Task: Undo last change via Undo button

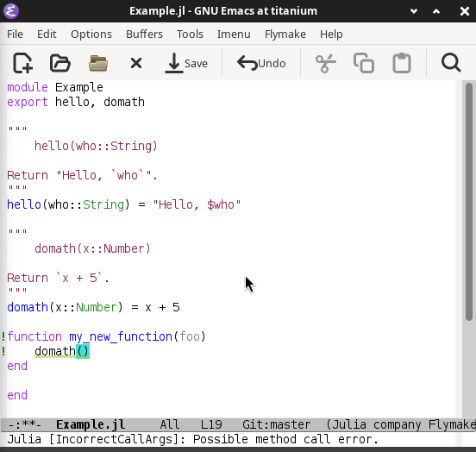Action: (261, 63)
